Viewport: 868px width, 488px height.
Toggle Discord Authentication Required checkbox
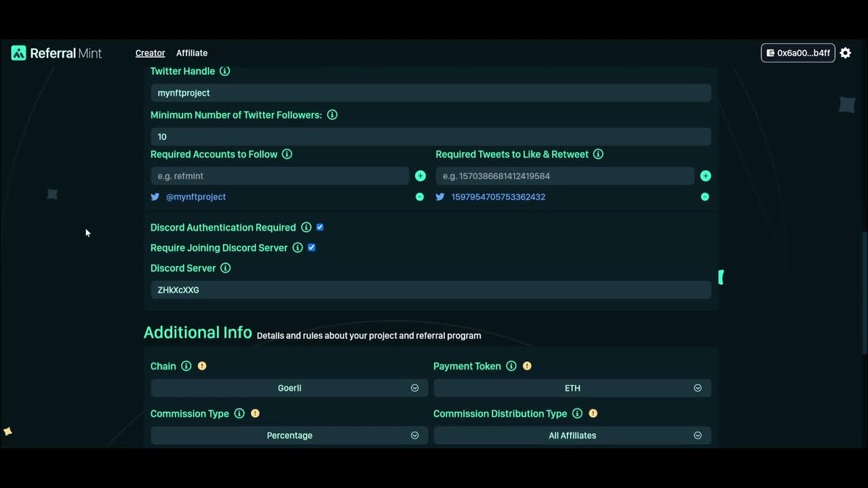pyautogui.click(x=320, y=227)
